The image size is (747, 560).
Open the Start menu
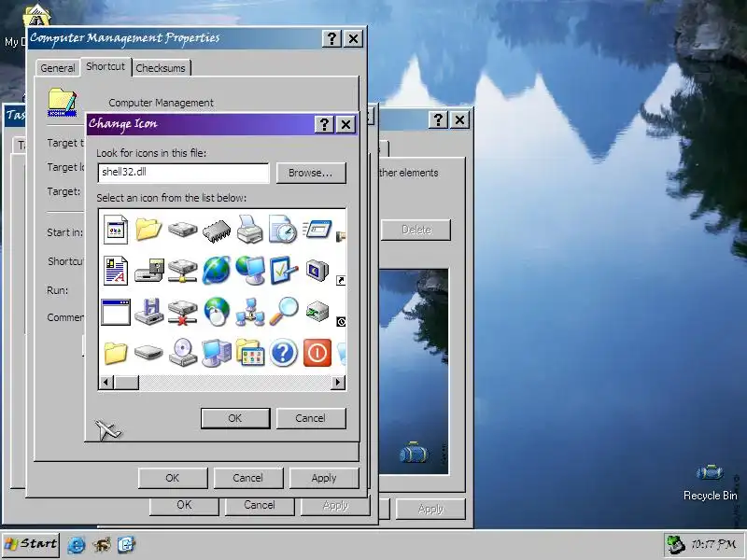[31, 545]
